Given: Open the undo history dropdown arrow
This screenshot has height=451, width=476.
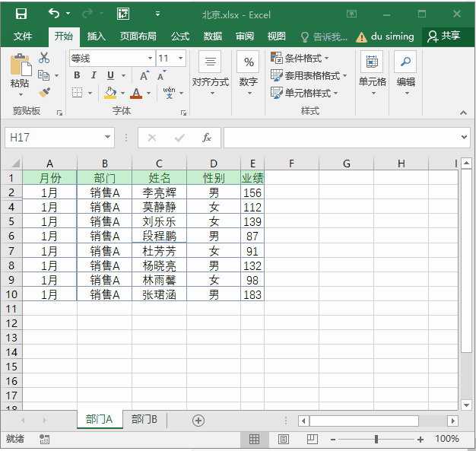Looking at the screenshot, I should [x=68, y=14].
